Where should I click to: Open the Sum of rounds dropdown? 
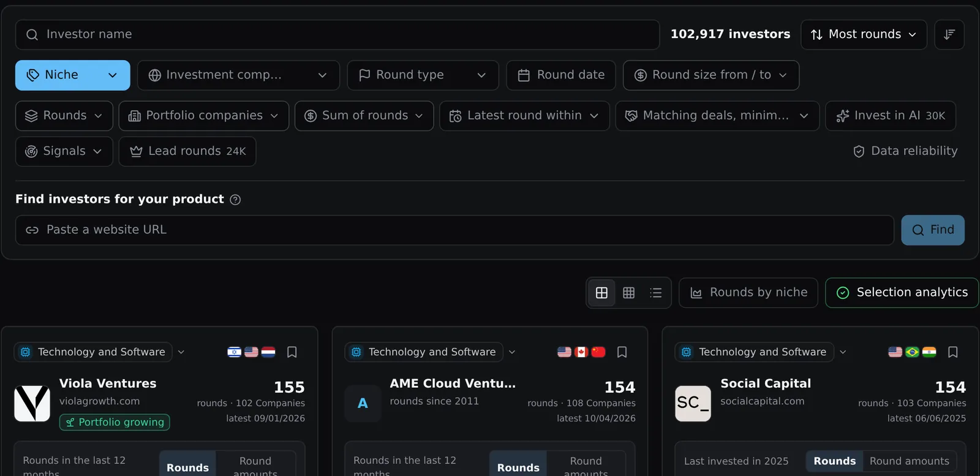[x=364, y=116]
